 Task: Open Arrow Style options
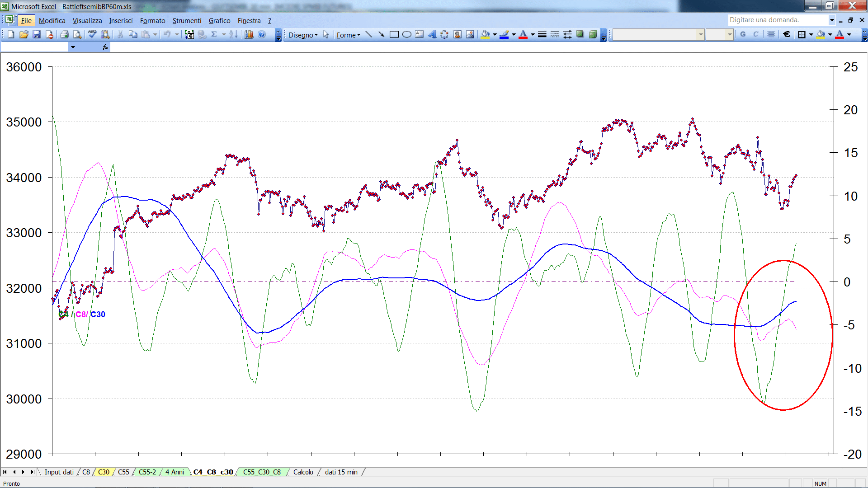[x=567, y=34]
